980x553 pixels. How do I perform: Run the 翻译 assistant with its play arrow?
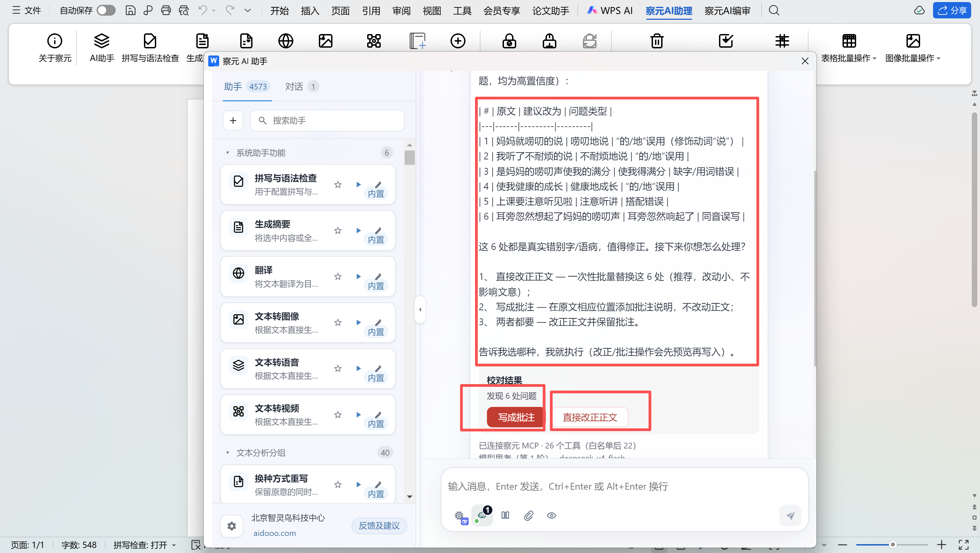click(358, 276)
